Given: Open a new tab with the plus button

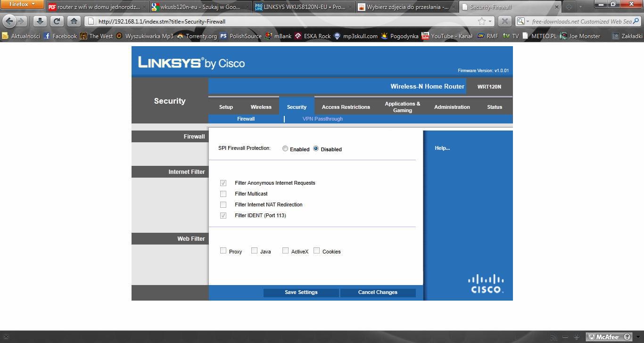Looking at the screenshot, I should (569, 7).
